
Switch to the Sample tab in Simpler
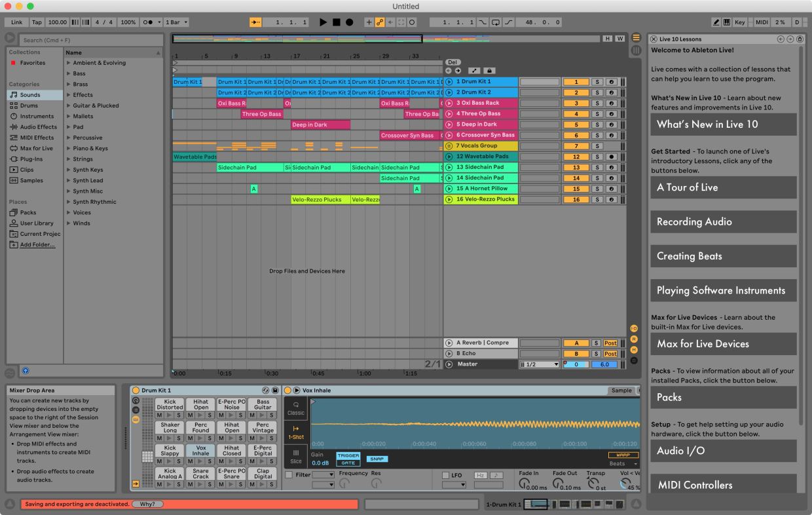tap(621, 391)
